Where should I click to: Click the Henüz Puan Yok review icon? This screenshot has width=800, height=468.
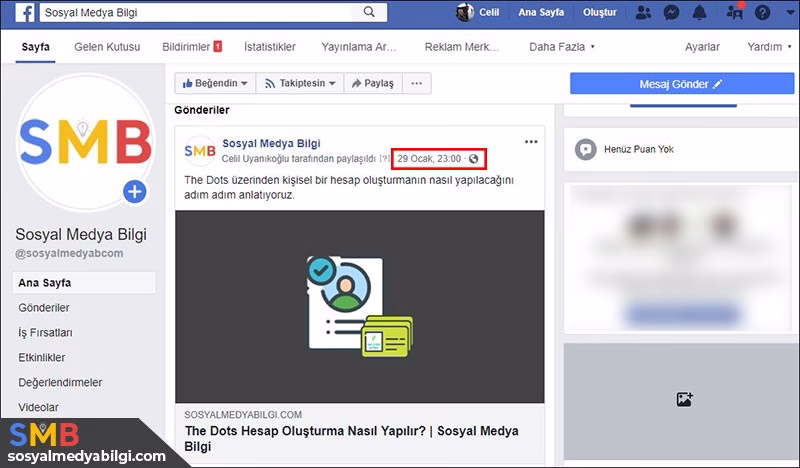point(586,150)
